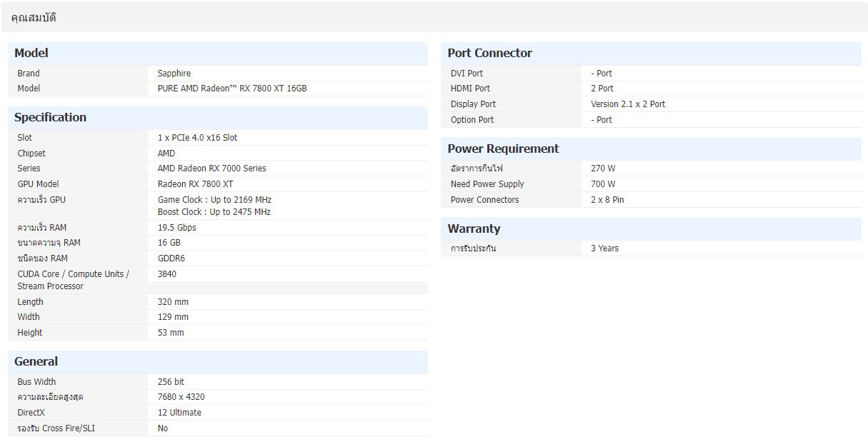Click the 3 Years warranty value
868x442 pixels.
(604, 248)
